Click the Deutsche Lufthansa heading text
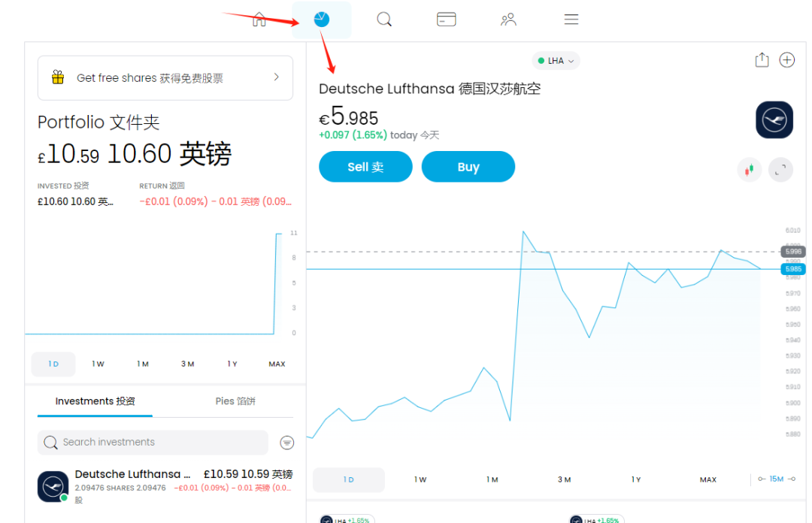This screenshot has height=523, width=812. pyautogui.click(x=429, y=89)
